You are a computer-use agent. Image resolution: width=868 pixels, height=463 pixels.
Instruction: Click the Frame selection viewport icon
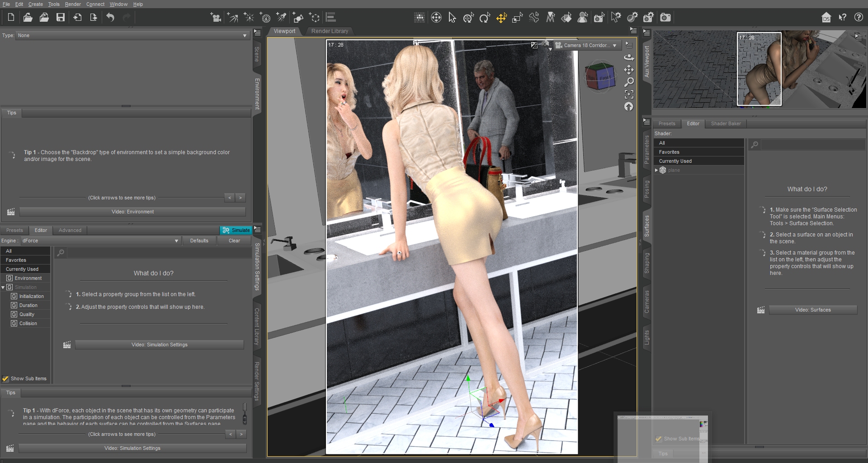(x=629, y=94)
